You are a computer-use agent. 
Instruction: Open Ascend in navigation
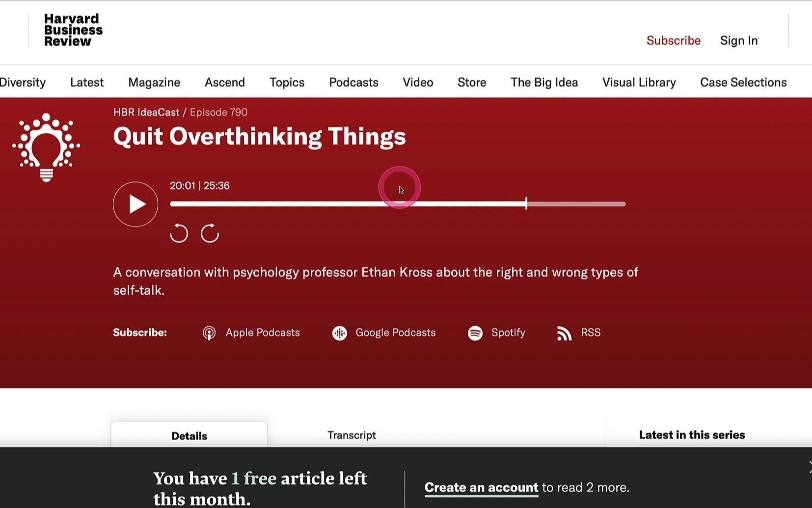tap(225, 82)
